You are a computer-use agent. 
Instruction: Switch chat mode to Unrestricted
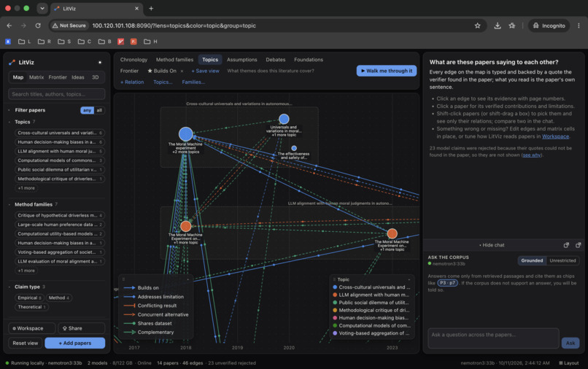562,260
